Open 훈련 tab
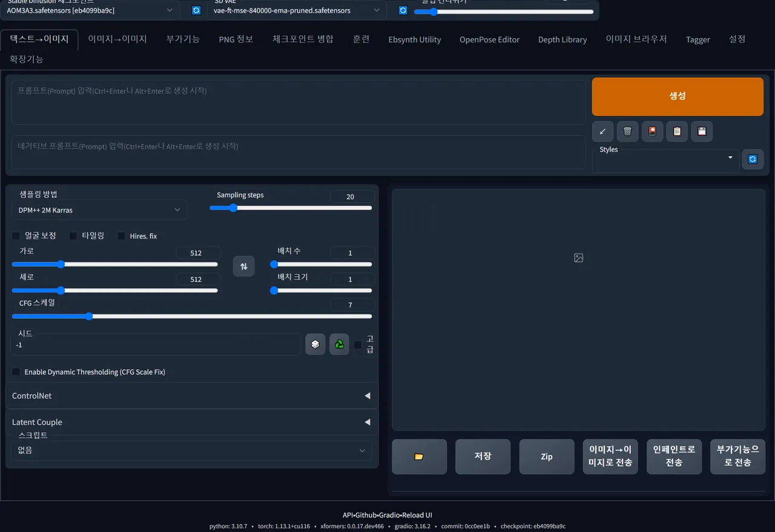 coord(361,39)
